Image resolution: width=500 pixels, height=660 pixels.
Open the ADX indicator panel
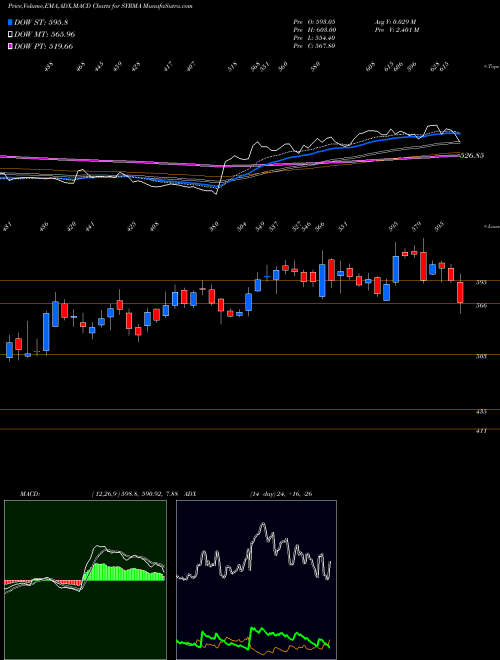coord(256,580)
